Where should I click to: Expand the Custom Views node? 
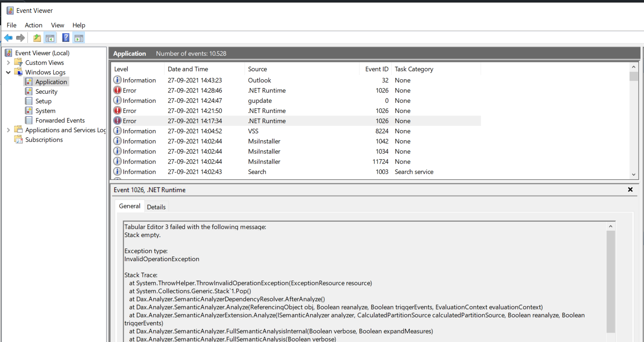pos(9,62)
